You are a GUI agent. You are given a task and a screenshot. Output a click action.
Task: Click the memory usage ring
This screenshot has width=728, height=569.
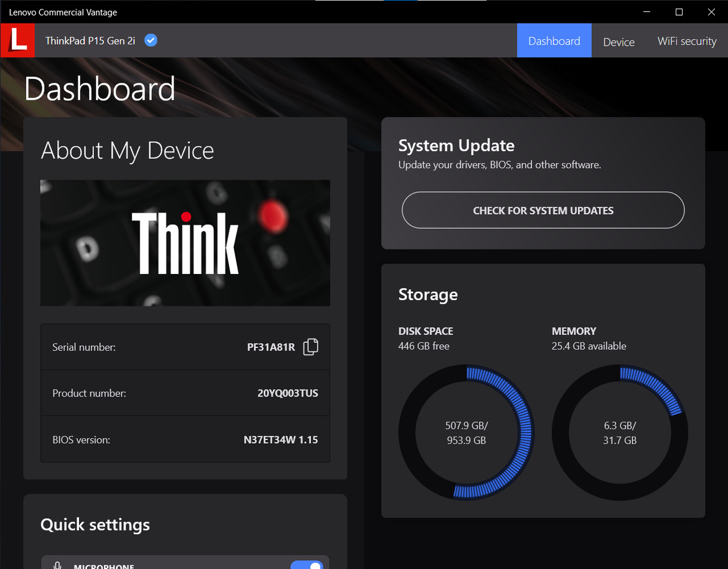(620, 433)
